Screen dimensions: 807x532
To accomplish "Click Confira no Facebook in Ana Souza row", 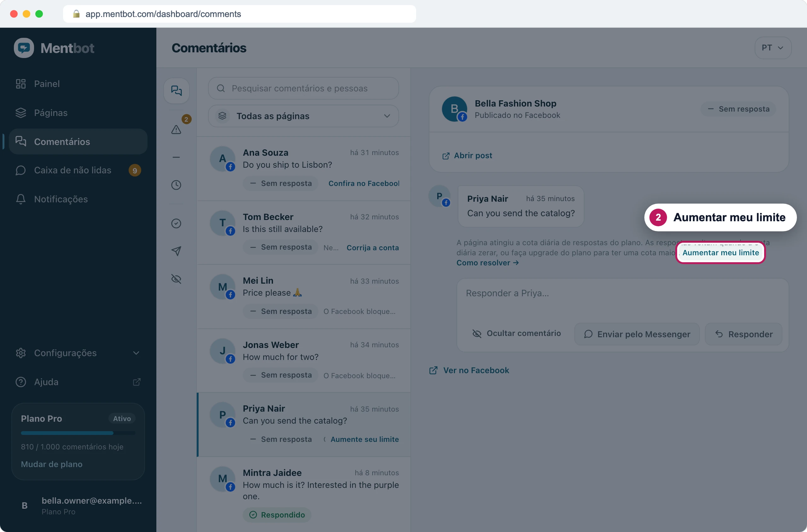I will pos(364,183).
